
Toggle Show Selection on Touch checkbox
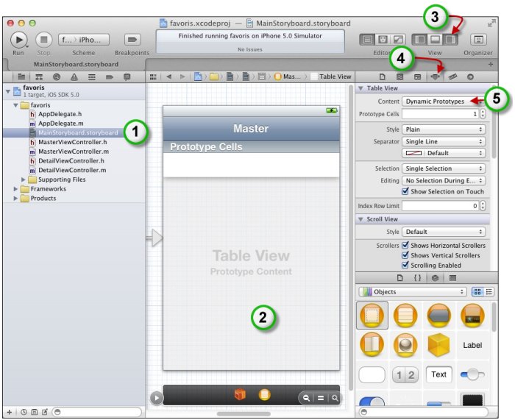click(x=405, y=191)
